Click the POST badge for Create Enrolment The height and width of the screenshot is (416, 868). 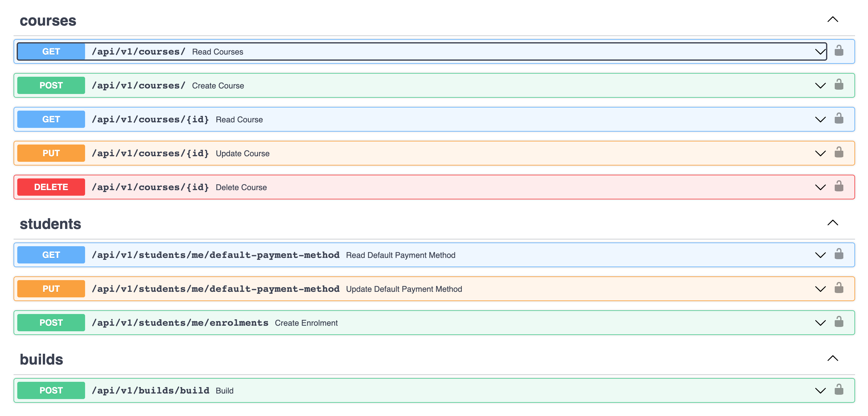[51, 323]
